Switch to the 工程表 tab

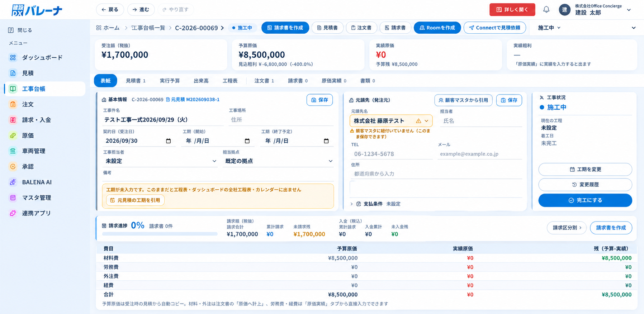(230, 81)
